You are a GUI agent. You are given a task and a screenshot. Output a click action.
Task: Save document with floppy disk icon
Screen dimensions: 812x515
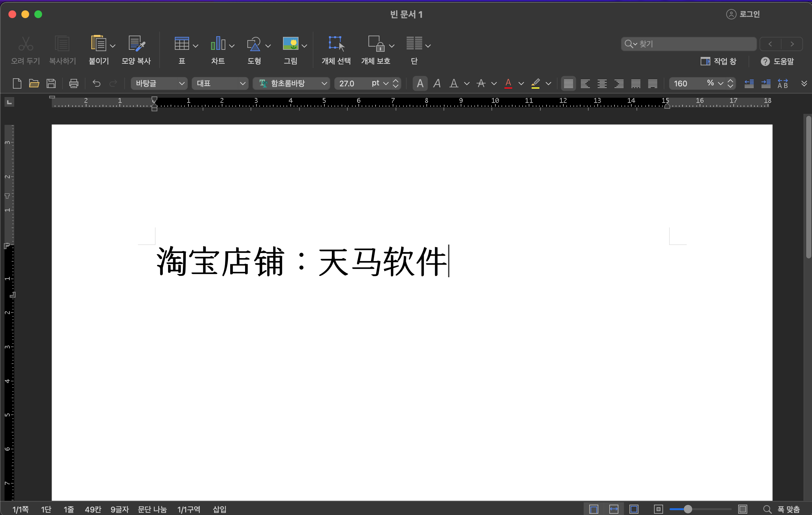point(51,83)
